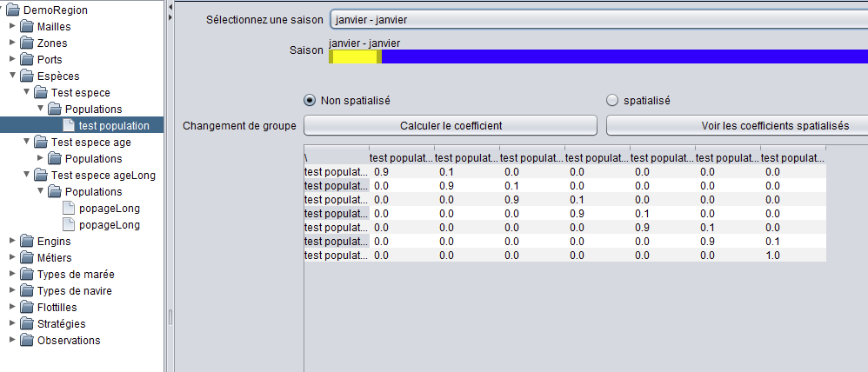
Task: Expand the Stratégies tree node arrow
Action: click(x=13, y=323)
